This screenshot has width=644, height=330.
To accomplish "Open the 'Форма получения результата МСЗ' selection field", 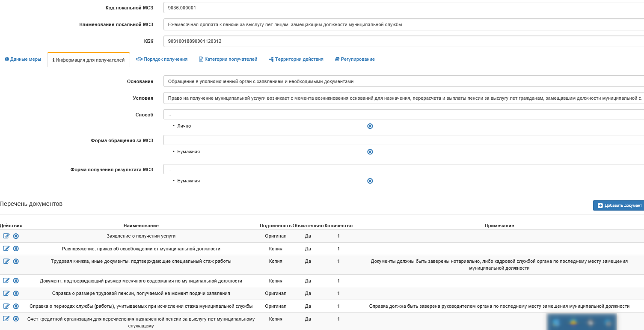I will [x=404, y=169].
